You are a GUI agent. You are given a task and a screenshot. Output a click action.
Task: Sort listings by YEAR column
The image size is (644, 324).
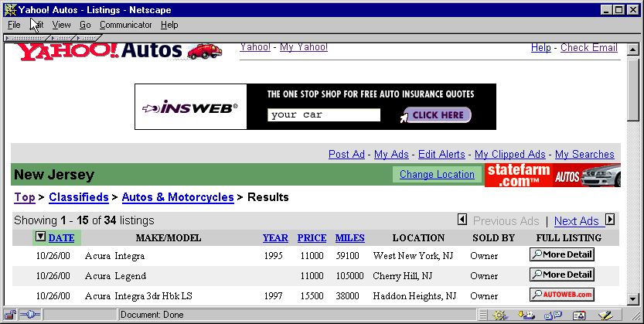tap(275, 237)
